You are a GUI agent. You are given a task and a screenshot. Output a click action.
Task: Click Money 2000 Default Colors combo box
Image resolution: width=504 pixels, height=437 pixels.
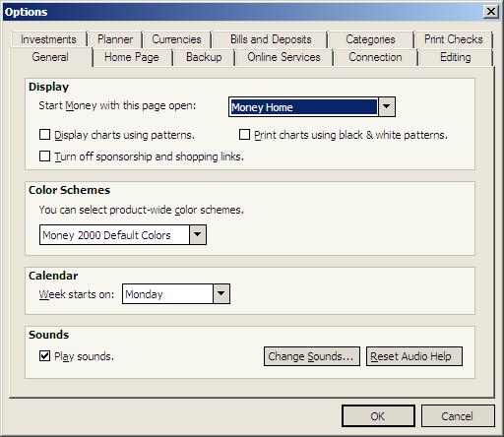click(123, 234)
